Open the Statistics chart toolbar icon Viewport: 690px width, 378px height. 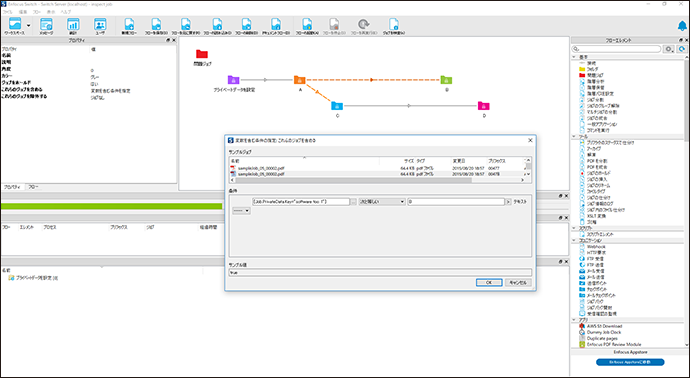(73, 26)
